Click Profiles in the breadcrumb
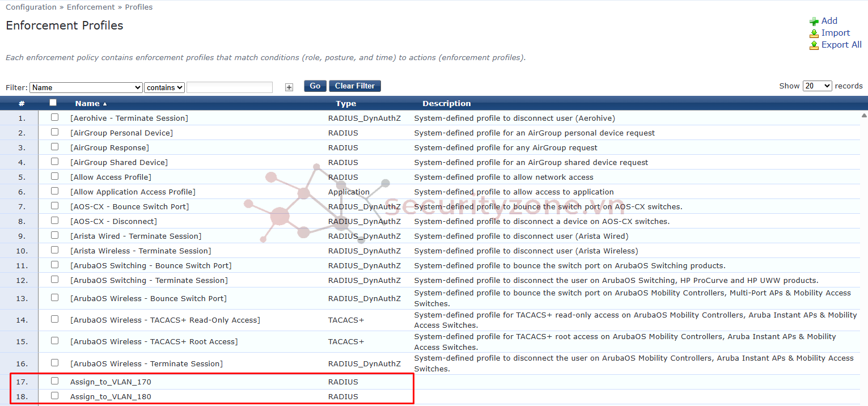Image resolution: width=868 pixels, height=406 pixels. click(x=139, y=7)
